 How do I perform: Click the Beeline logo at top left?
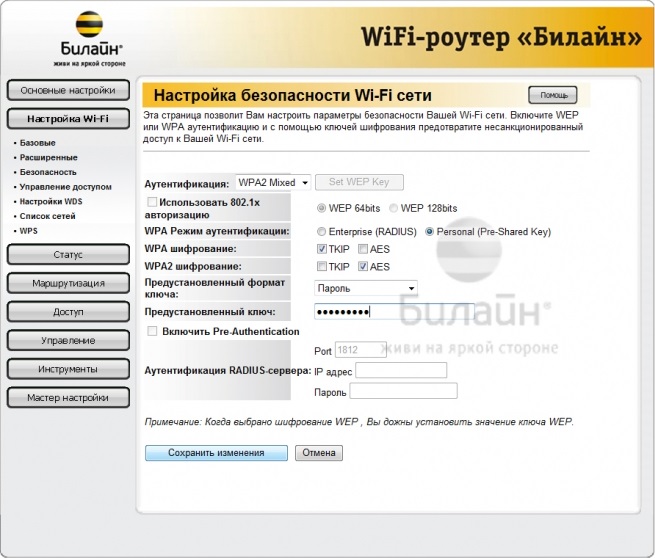pos(89,39)
